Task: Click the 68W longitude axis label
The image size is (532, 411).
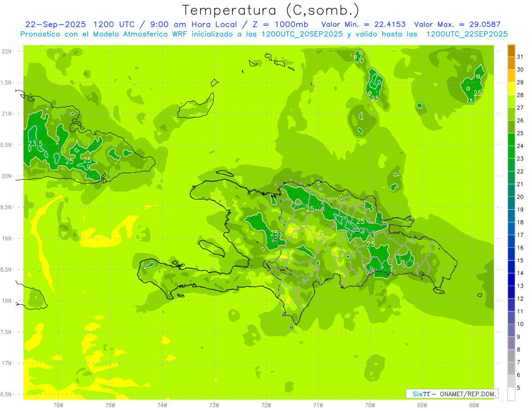Action: point(473,405)
